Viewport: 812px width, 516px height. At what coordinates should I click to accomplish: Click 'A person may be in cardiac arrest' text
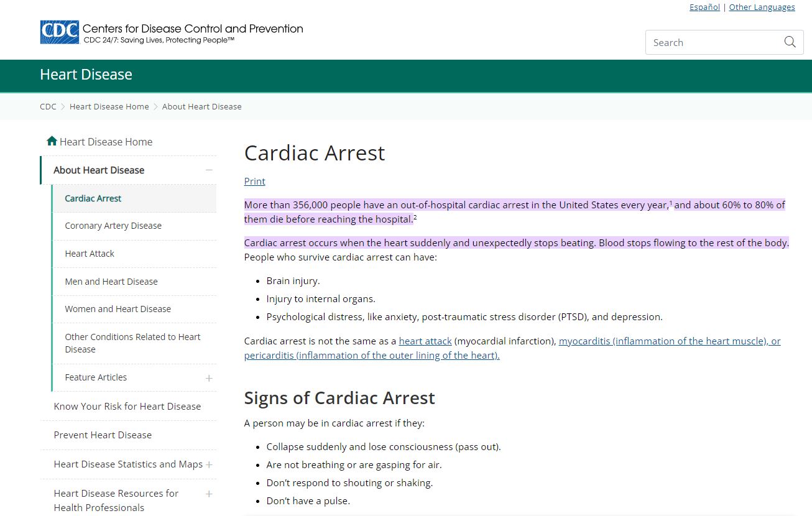point(334,423)
